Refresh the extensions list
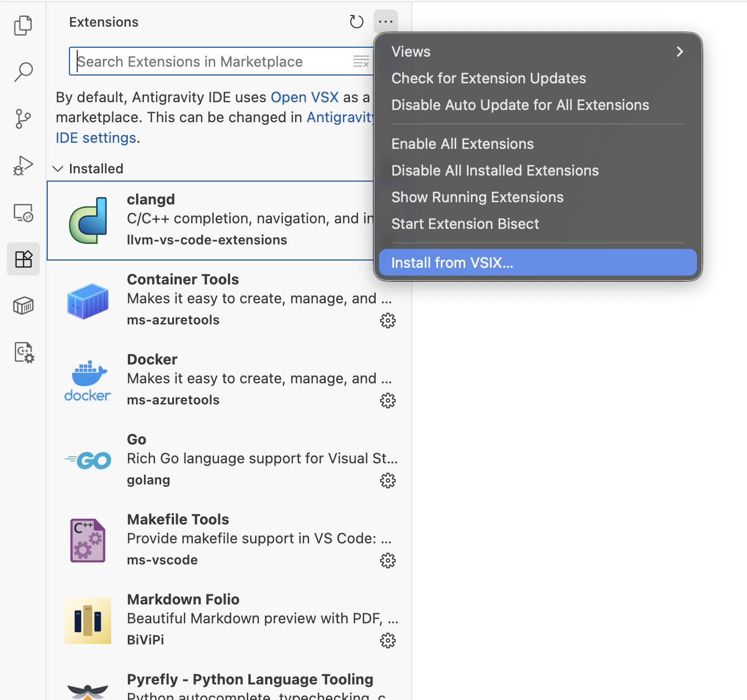 point(356,22)
